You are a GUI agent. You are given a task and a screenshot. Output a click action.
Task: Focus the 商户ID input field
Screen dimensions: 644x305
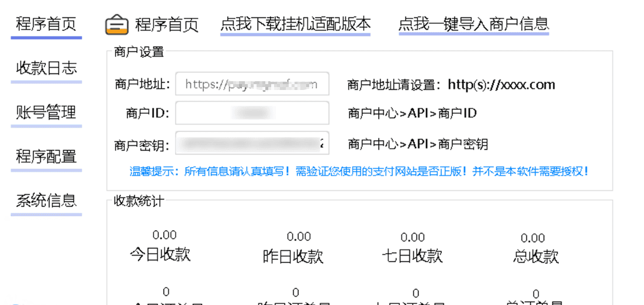(252, 113)
